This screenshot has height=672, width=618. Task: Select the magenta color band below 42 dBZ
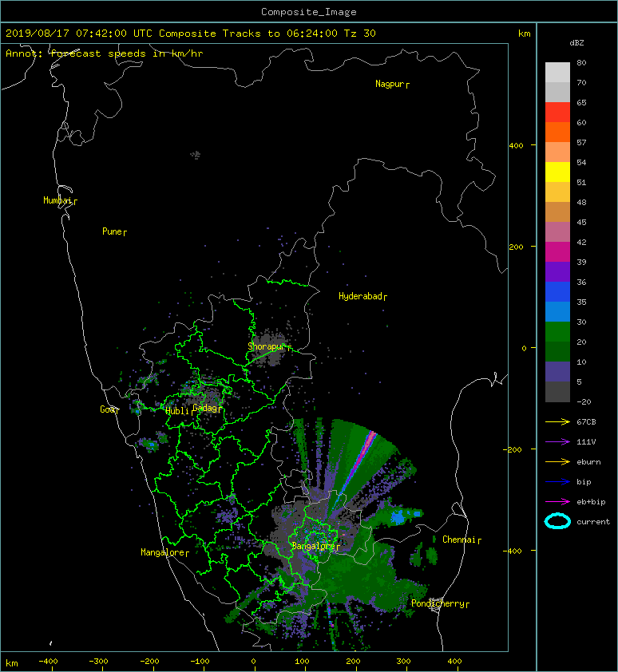(x=557, y=252)
